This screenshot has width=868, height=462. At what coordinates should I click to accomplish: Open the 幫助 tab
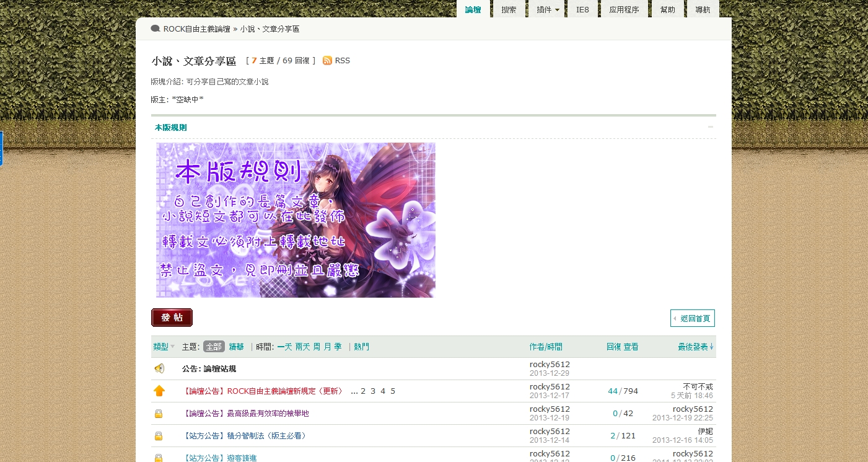668,10
